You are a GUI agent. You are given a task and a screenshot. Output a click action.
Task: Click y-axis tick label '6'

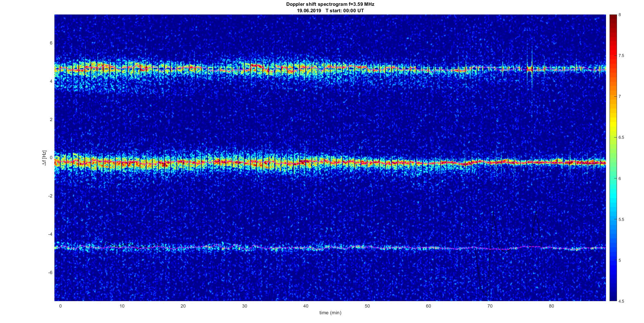[51, 43]
